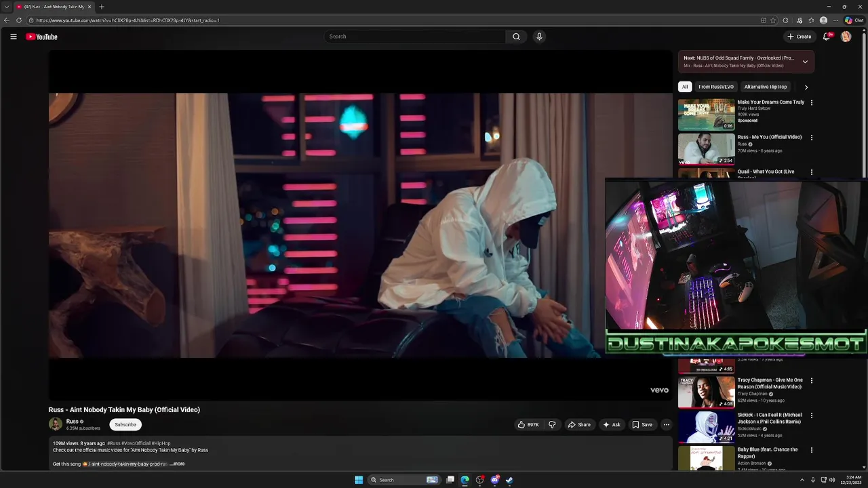
Task: Close the Russ YouTube tab
Action: (89, 7)
